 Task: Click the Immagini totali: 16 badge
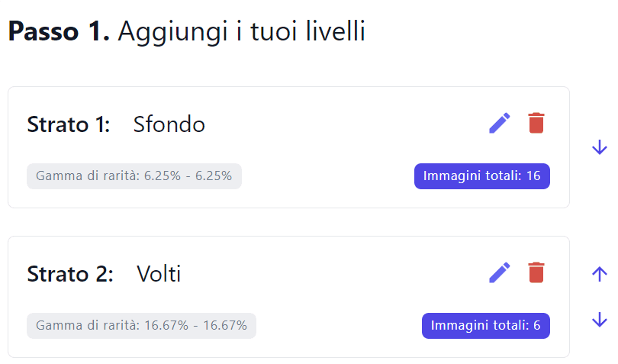click(x=481, y=176)
